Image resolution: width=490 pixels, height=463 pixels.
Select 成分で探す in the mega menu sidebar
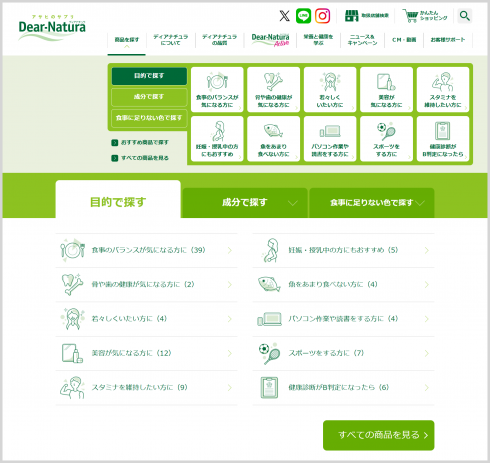pos(149,97)
